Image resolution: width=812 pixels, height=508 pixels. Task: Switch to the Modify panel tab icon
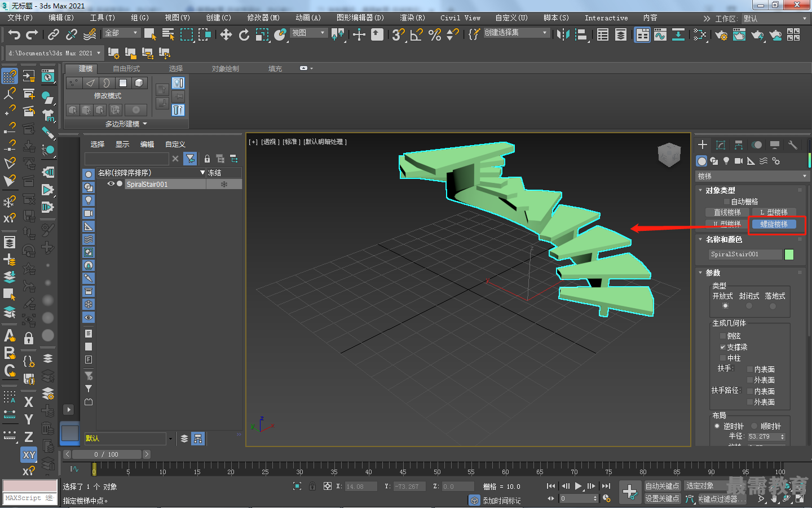720,145
